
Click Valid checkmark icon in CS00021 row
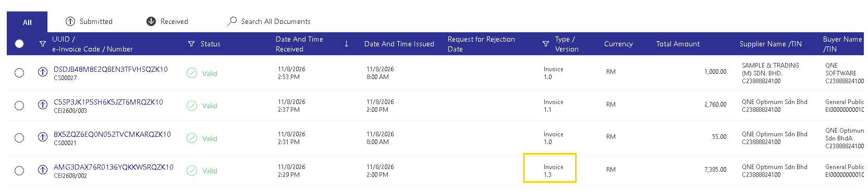(x=192, y=138)
